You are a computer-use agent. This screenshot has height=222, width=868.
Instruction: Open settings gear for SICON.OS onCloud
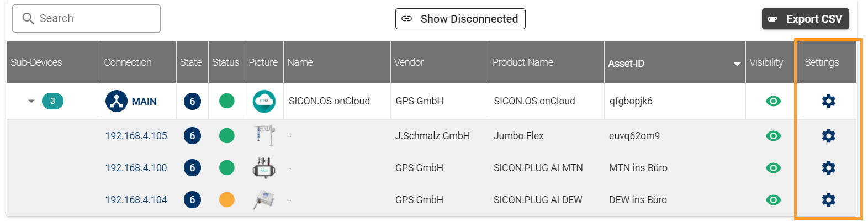(x=828, y=101)
